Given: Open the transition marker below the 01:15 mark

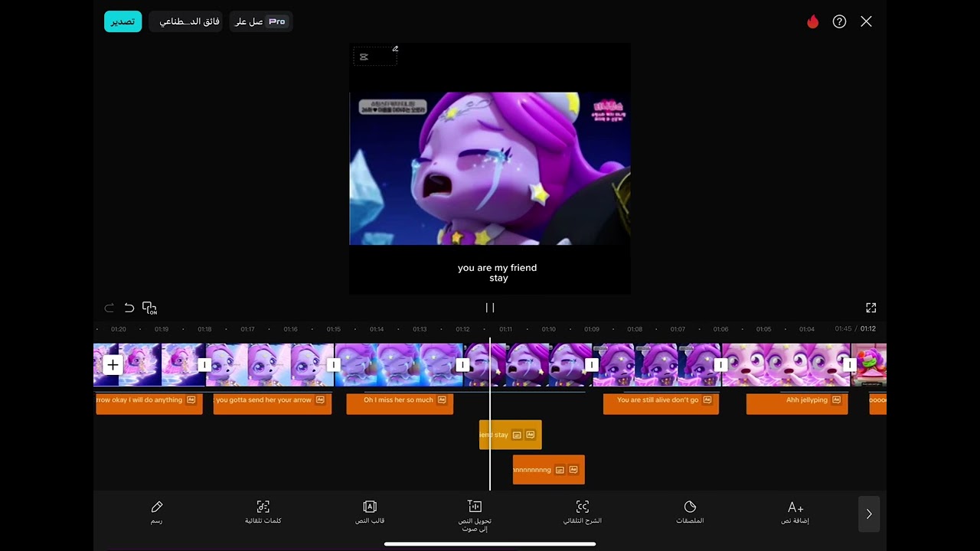Looking at the screenshot, I should point(334,365).
